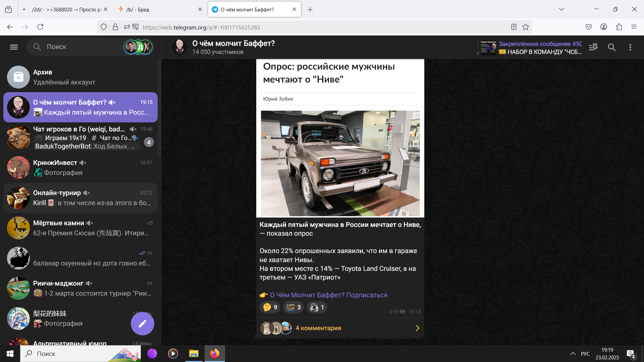This screenshot has width=644, height=362.
Task: Open channel info via title О чём молчит Баффет?
Action: point(233,43)
